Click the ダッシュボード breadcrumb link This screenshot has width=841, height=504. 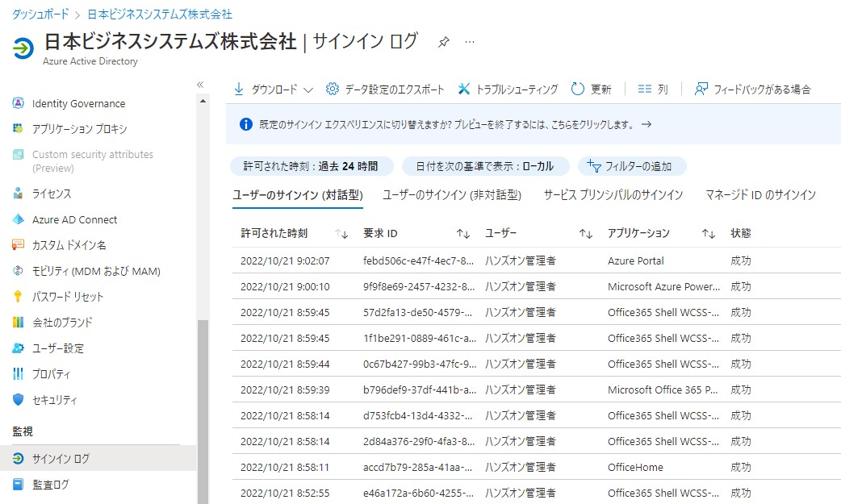click(x=40, y=14)
